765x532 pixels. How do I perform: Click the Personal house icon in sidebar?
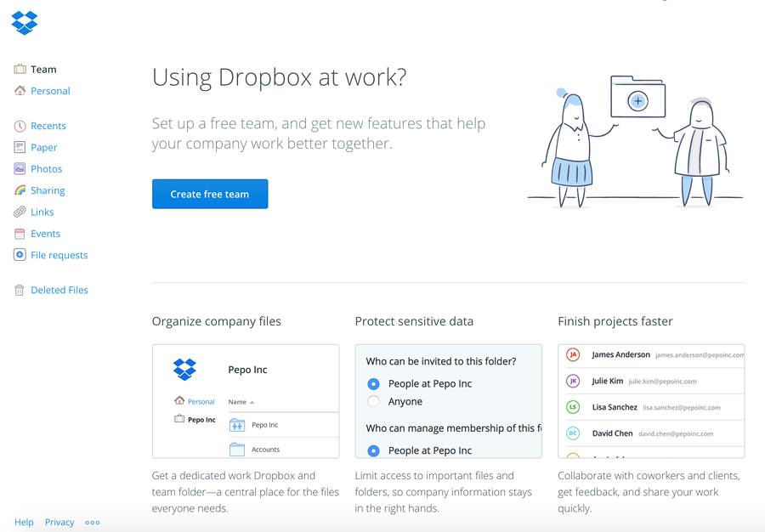click(20, 91)
